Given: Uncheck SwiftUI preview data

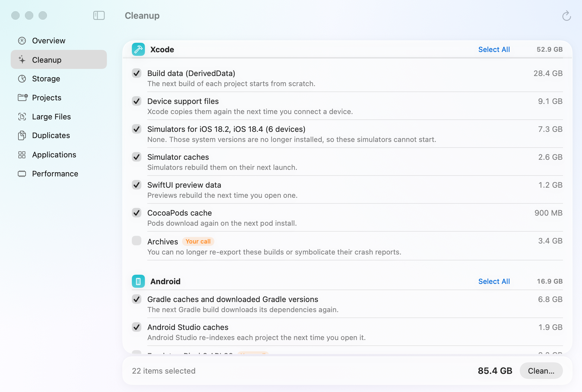Looking at the screenshot, I should tap(137, 185).
